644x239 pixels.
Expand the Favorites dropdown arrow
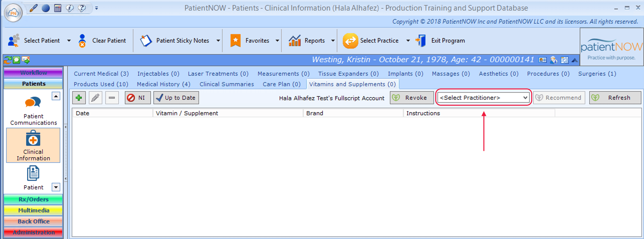tap(277, 41)
